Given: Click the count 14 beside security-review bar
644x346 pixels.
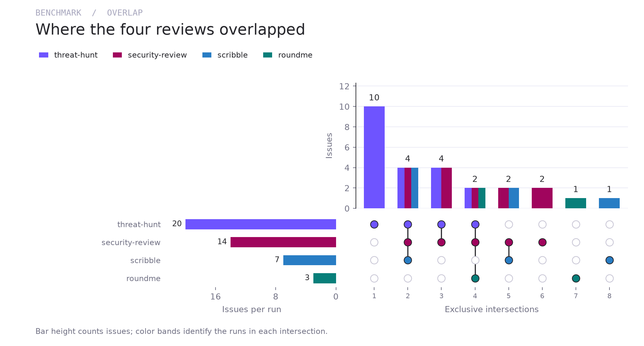Looking at the screenshot, I should 222,242.
